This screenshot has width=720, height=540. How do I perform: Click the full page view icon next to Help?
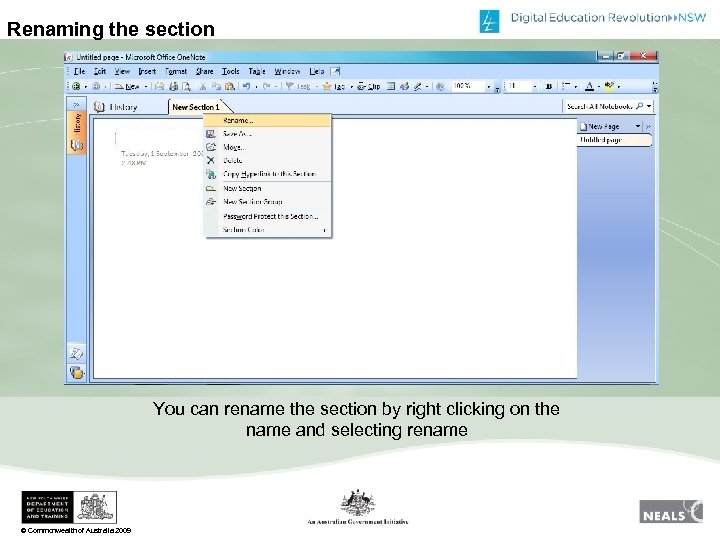tap(336, 71)
